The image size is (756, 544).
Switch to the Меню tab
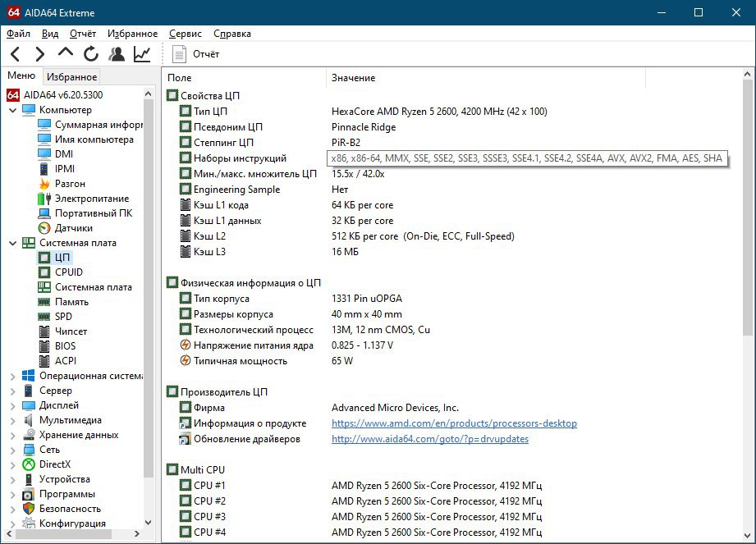point(21,75)
